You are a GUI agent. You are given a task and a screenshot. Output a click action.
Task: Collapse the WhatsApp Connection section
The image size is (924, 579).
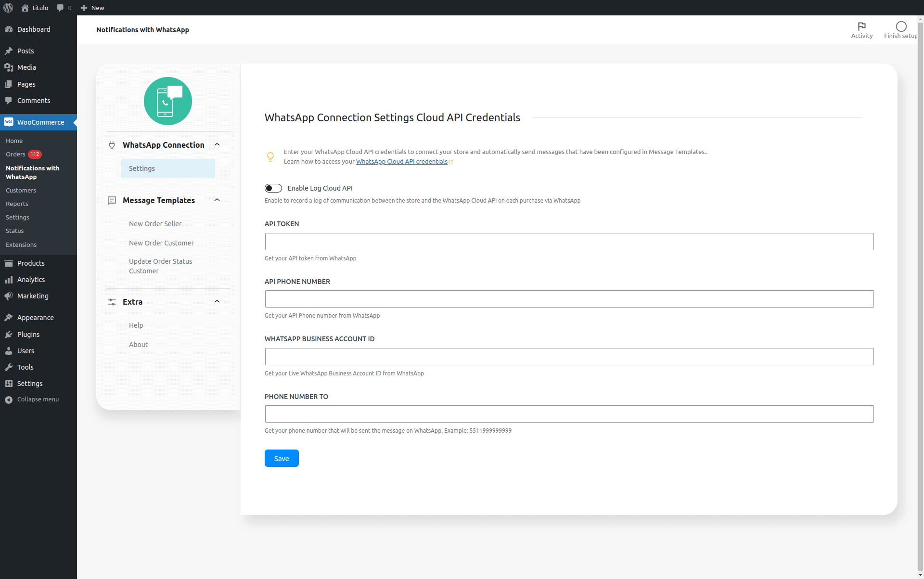tap(217, 144)
